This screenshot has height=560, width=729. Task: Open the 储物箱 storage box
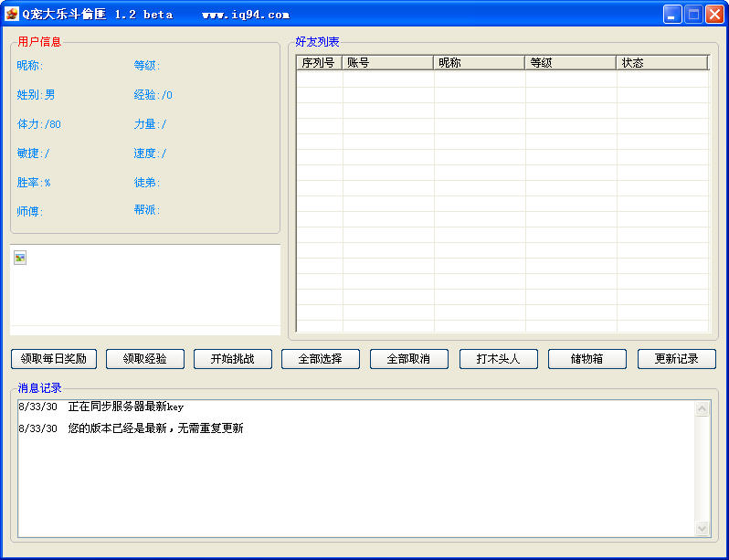587,359
